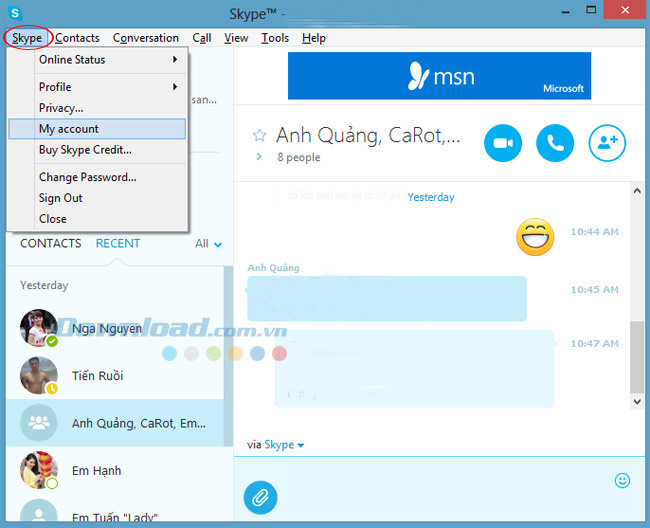The width and height of the screenshot is (650, 528).
Task: Select the 10:47 AM message bubble
Action: click(414, 368)
